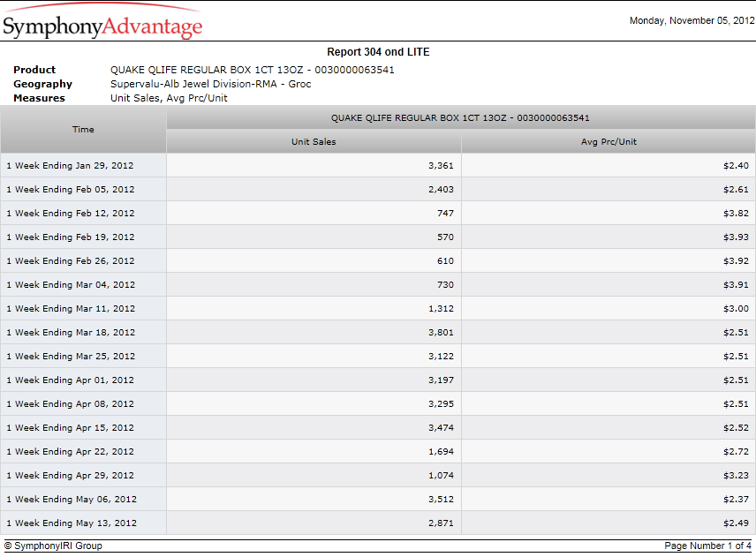This screenshot has width=756, height=557.
Task: Click the Measures field label
Action: (x=39, y=98)
